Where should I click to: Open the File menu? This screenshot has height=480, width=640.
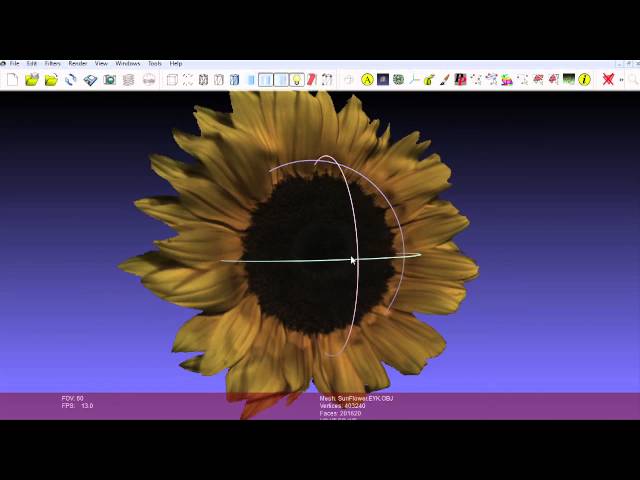point(15,64)
